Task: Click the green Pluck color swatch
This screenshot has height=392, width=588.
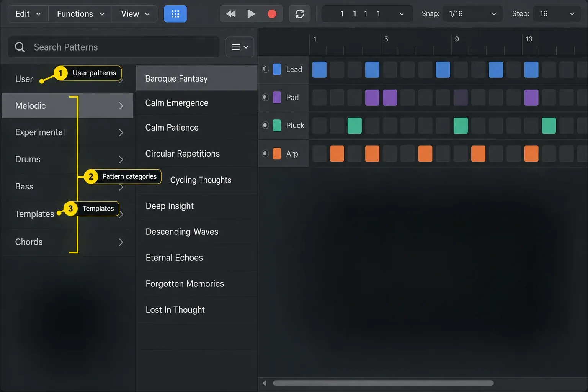Action: click(x=277, y=125)
